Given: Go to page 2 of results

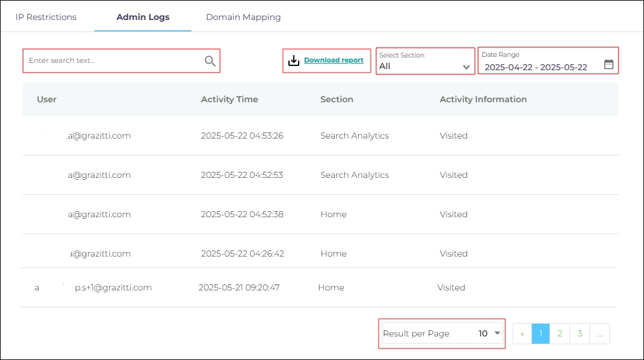Looking at the screenshot, I should click(560, 333).
